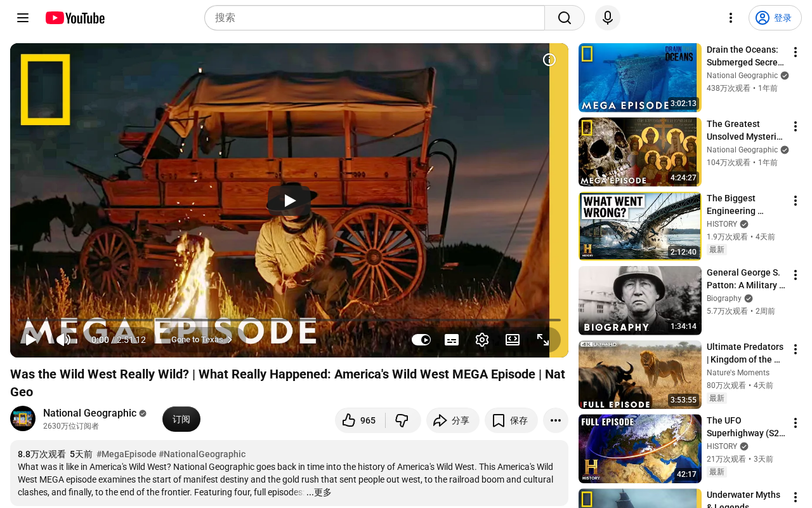812x508 pixels.
Task: Open What Went Wrong engineering thumbnail
Action: click(x=640, y=226)
